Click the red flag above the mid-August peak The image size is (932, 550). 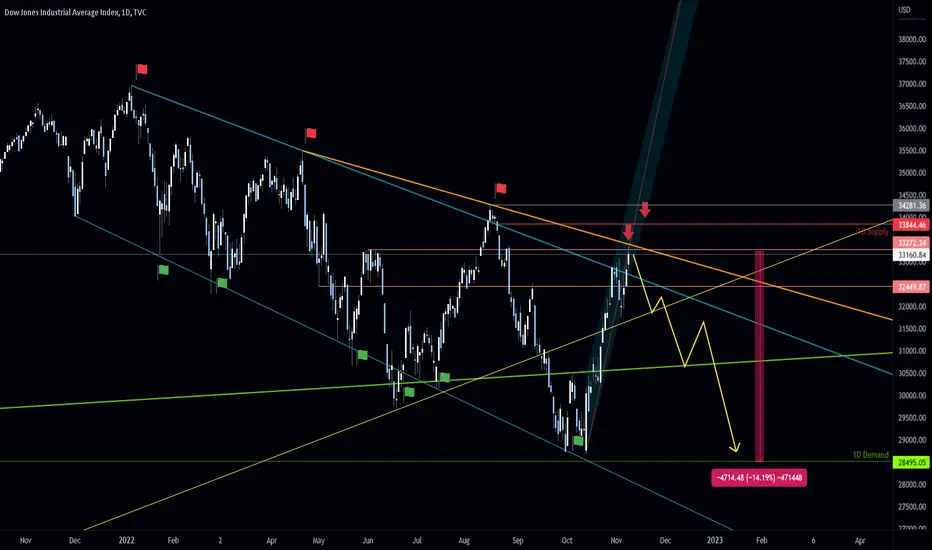pyautogui.click(x=500, y=189)
